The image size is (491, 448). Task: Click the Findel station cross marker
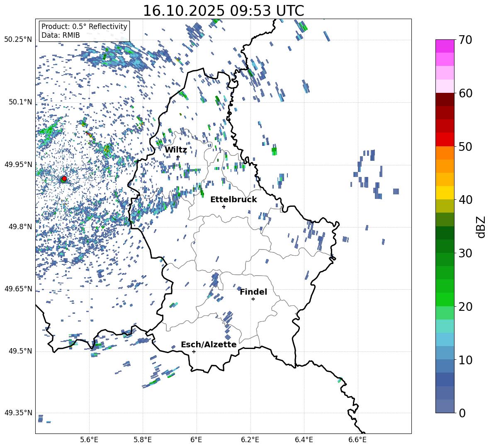(x=253, y=299)
